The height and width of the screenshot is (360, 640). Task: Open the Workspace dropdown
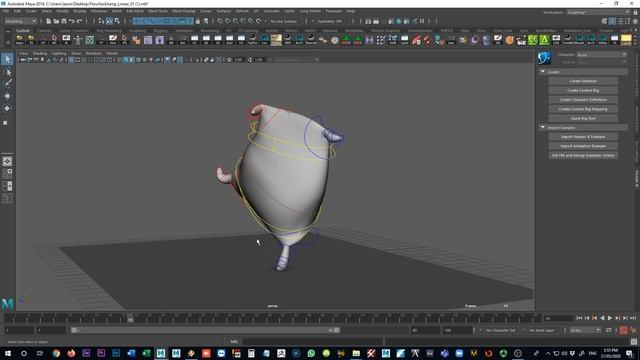(598, 12)
